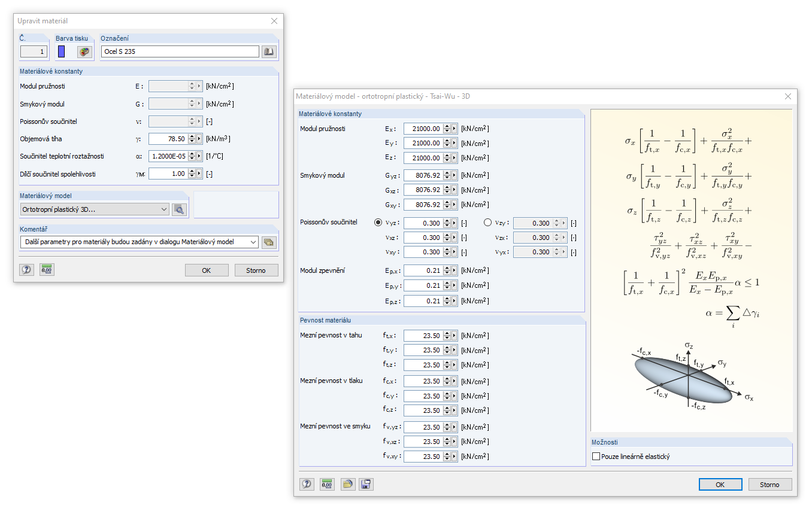Click the Ep,y hardening modulus field

(423, 285)
